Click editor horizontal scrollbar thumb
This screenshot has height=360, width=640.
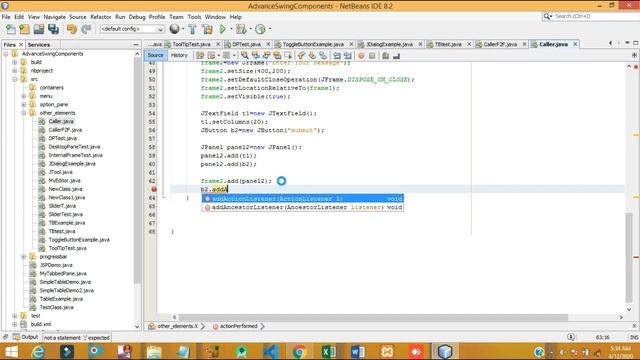pyautogui.click(x=373, y=317)
